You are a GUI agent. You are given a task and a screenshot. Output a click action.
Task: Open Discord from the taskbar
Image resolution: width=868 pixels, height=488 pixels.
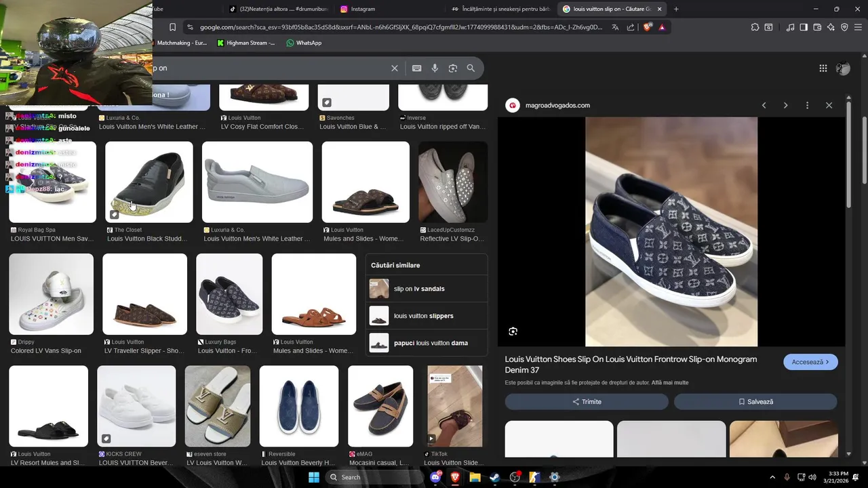(436, 477)
